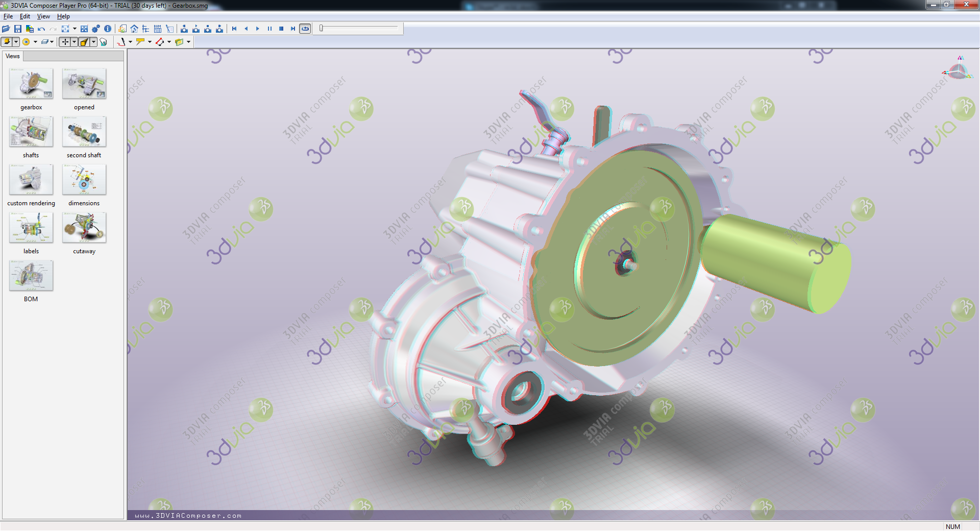Open the opened view thumbnail
The width and height of the screenshot is (980, 531).
tap(84, 84)
